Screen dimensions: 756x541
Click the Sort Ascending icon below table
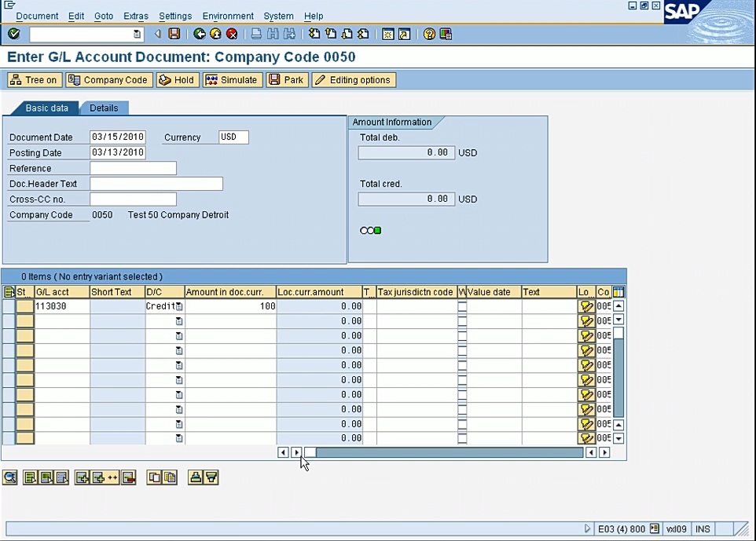[195, 477]
